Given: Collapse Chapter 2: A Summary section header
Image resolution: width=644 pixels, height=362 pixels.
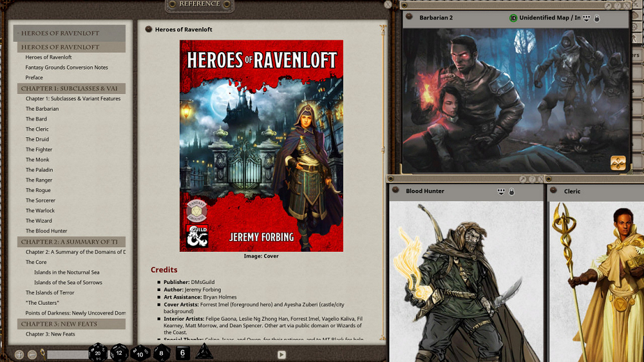Looking at the screenshot, I should 71,242.
